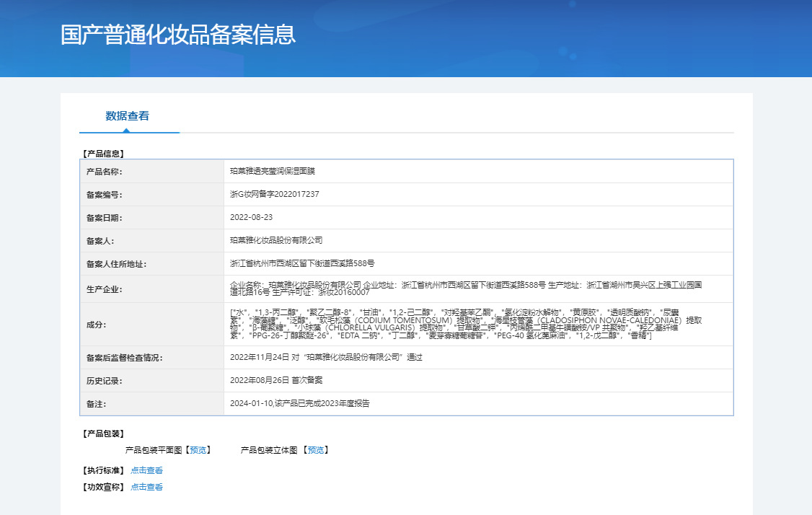This screenshot has width=812, height=515.
Task: Click the 产品包装平面图 label text
Action: [154, 450]
